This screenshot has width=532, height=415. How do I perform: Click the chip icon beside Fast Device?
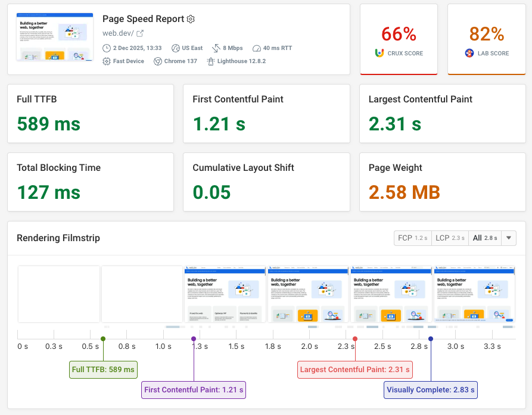pos(106,61)
